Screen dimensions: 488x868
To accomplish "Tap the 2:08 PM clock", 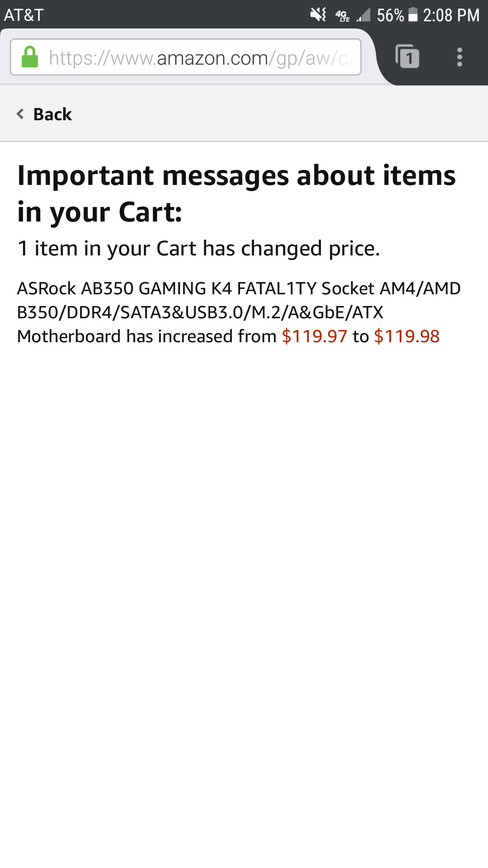I will pos(451,15).
